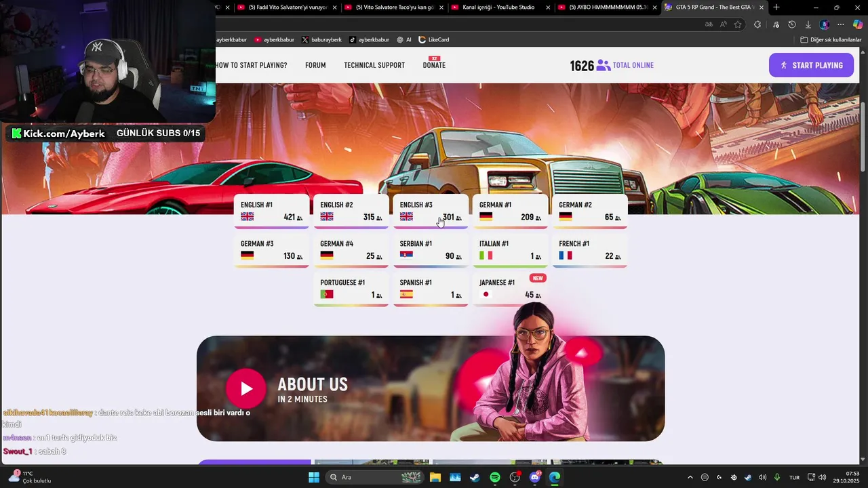The width and height of the screenshot is (868, 488).
Task: Open the browser extensions puzzle icon
Action: 757,24
